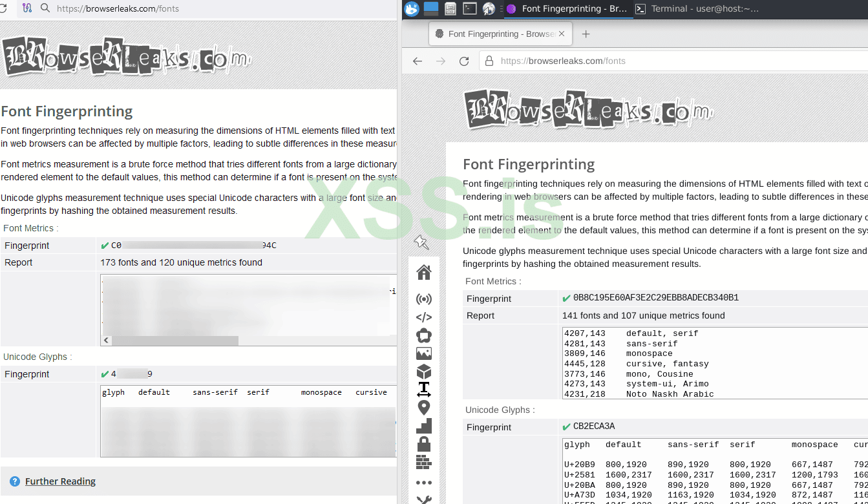Open a new tab in the right browser
Image resolution: width=868 pixels, height=504 pixels.
586,34
